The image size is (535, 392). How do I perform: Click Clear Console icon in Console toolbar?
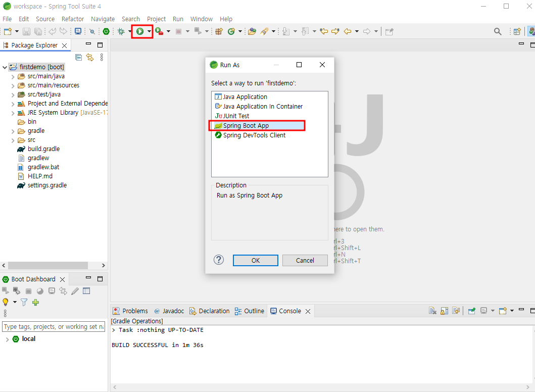pyautogui.click(x=432, y=311)
